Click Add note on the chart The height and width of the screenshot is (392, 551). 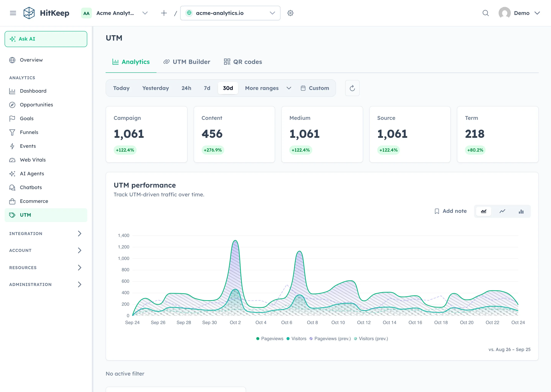(451, 211)
